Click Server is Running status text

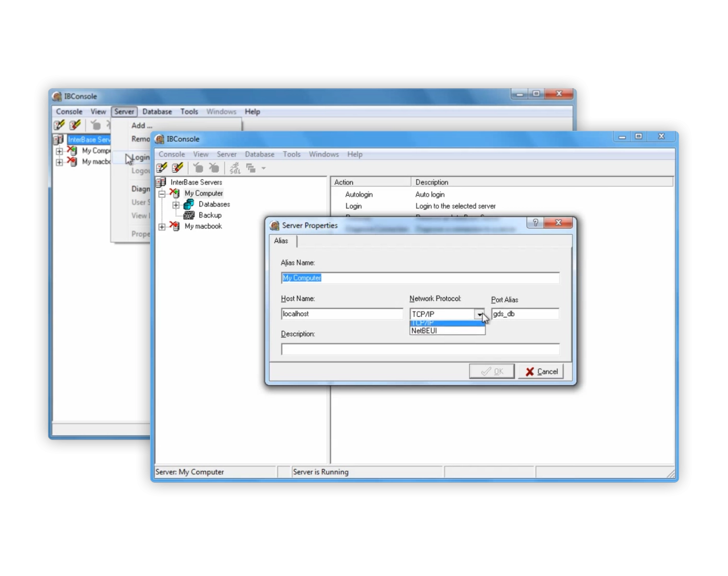pos(321,472)
